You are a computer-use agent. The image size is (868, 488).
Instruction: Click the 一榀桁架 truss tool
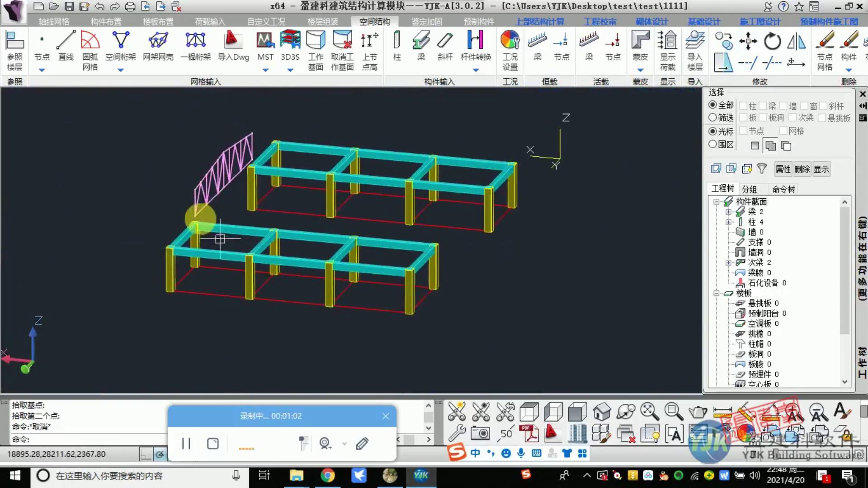(x=196, y=46)
